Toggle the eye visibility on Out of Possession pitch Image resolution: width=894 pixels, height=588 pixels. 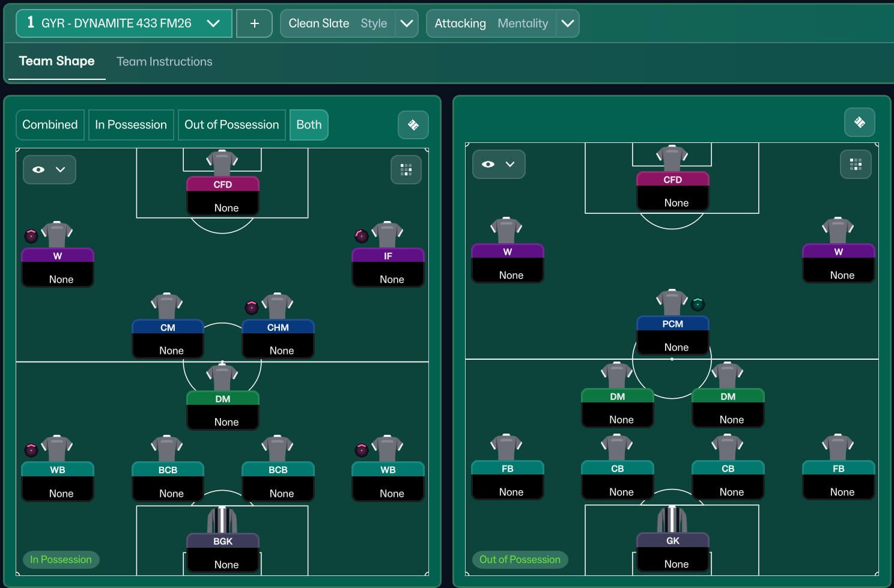(x=488, y=165)
